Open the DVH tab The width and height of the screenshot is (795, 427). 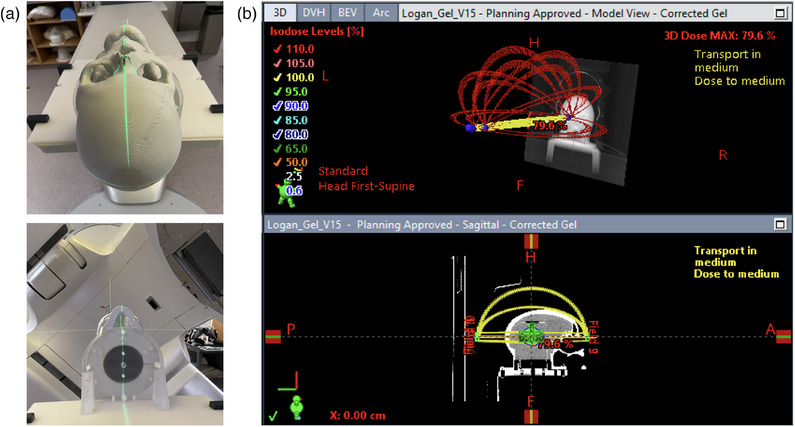coord(313,13)
